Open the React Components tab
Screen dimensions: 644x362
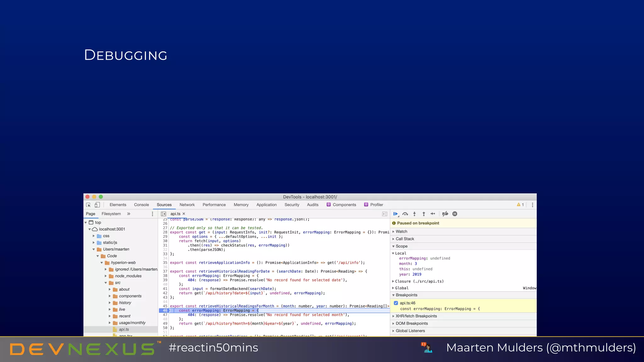click(341, 205)
